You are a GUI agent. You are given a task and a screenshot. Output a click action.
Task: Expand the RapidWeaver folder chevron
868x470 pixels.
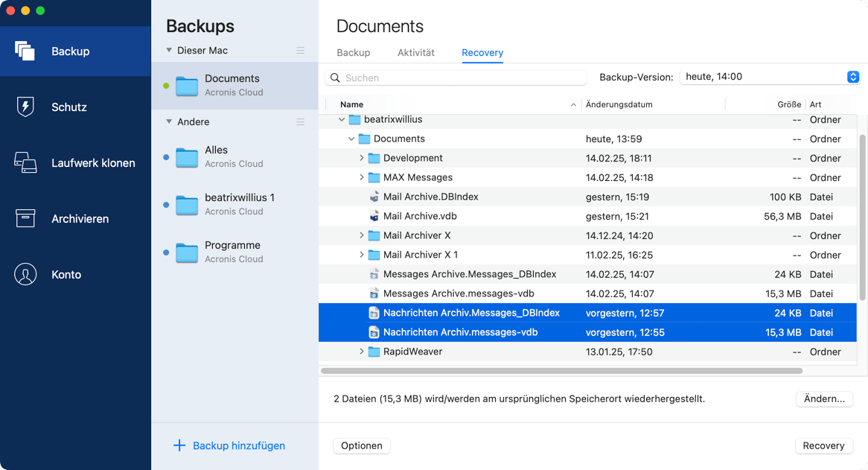pos(362,352)
